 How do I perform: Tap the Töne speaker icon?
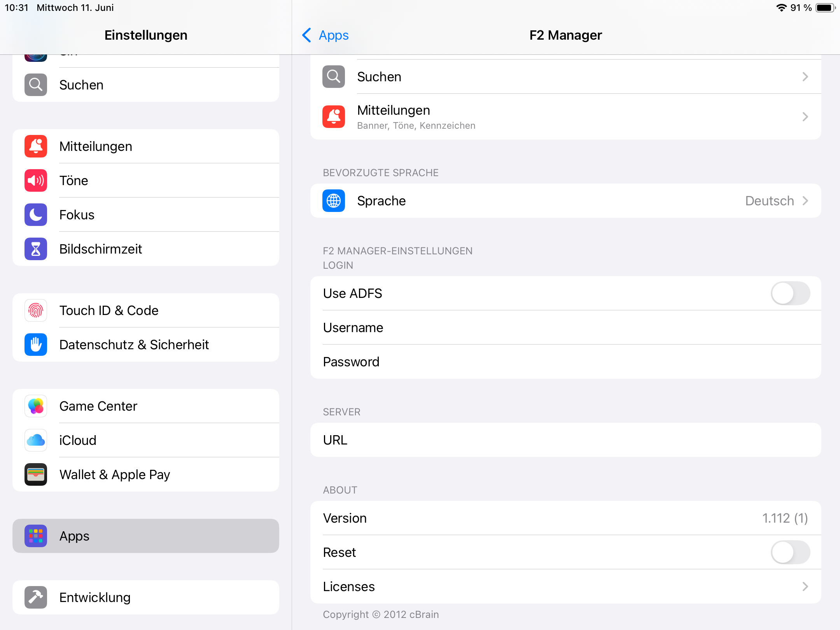36,180
